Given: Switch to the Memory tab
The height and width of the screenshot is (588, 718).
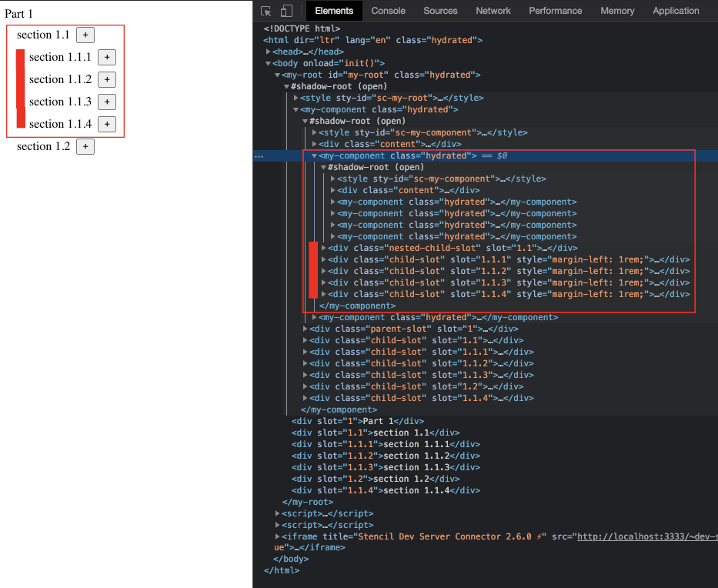Looking at the screenshot, I should [x=617, y=11].
